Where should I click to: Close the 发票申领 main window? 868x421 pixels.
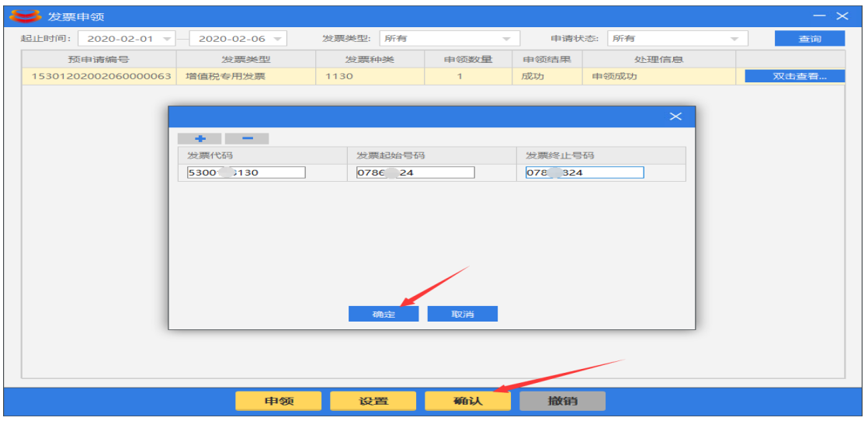tap(842, 16)
